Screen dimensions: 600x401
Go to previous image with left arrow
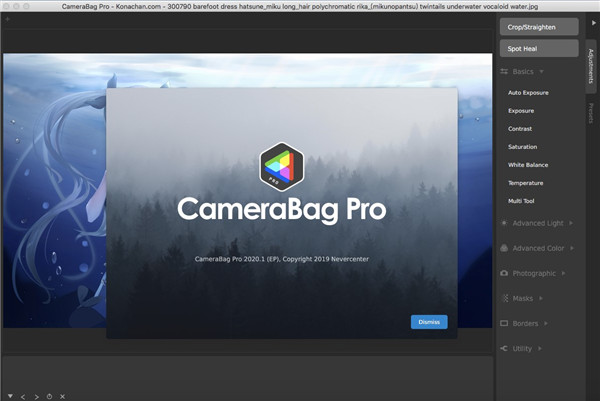click(23, 396)
